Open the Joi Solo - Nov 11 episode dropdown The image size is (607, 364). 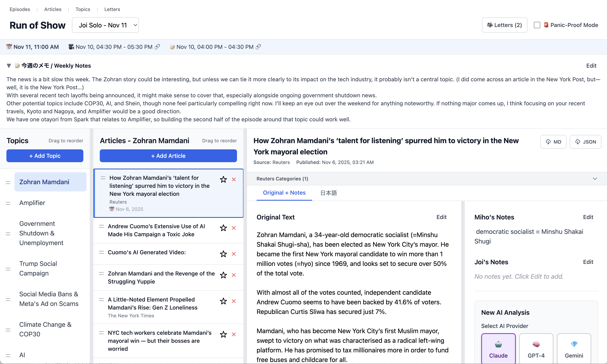105,25
